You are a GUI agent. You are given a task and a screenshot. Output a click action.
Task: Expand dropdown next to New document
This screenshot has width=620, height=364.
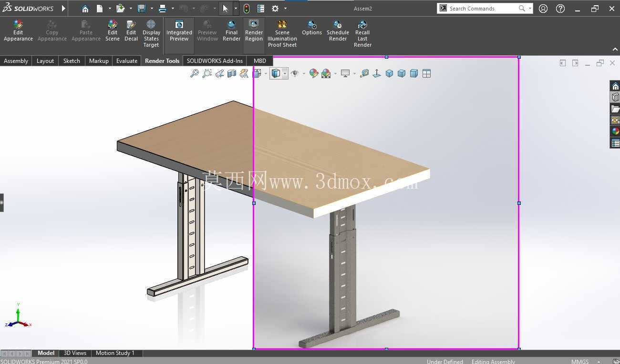110,9
